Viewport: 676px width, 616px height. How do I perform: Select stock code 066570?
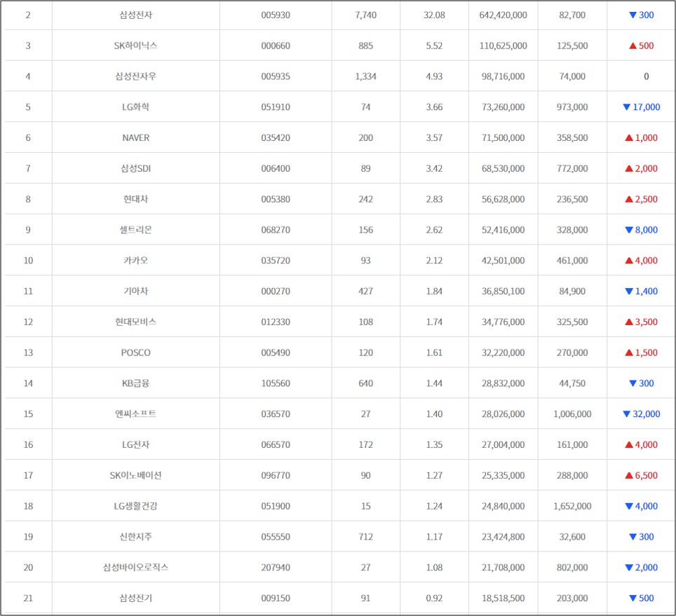pyautogui.click(x=276, y=444)
